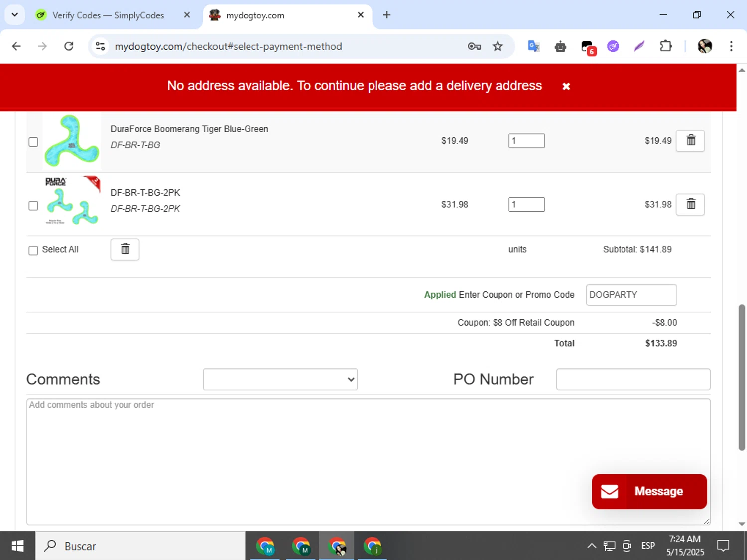Screen dimensions: 747x560
Task: Delete the DF-BR-T-BG-2PK item with trash icon
Action: (x=690, y=204)
